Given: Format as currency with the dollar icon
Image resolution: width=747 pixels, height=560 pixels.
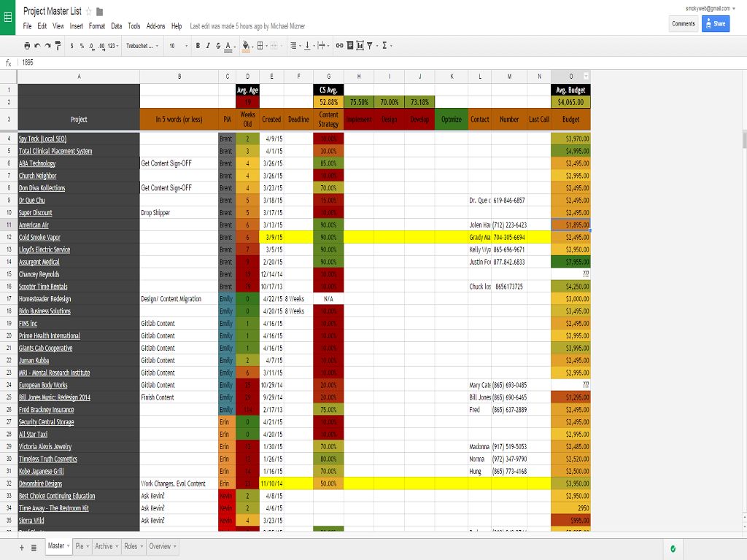Looking at the screenshot, I should point(72,46).
